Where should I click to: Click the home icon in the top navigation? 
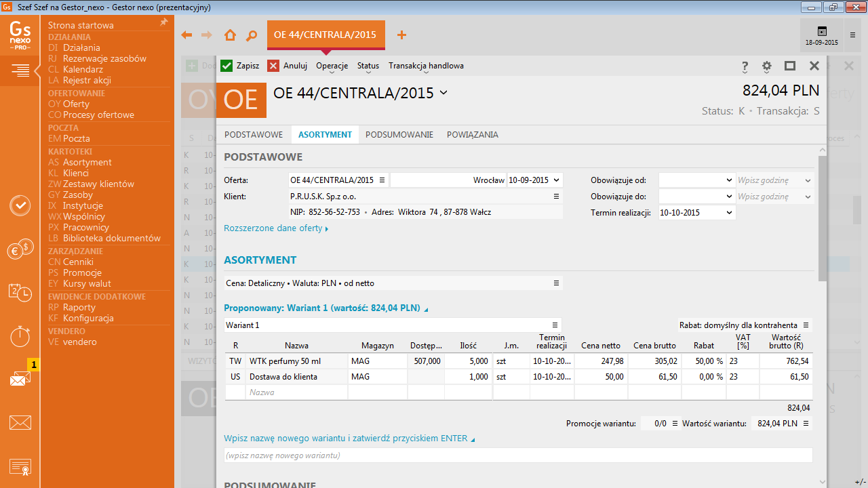230,35
